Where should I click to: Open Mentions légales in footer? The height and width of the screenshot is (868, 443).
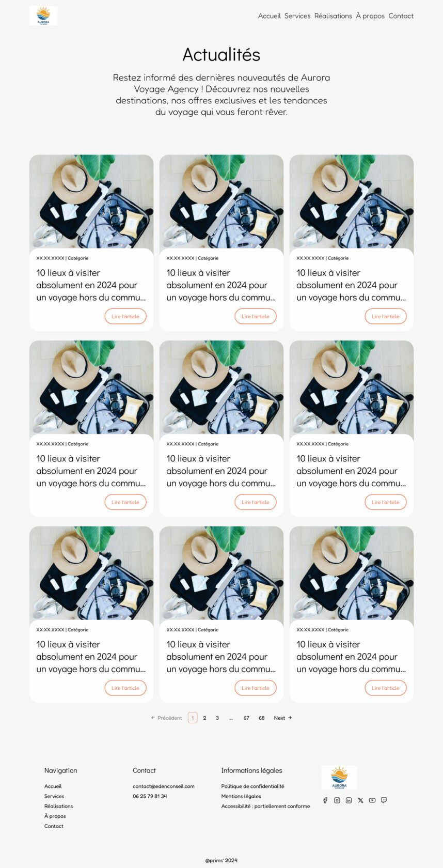pos(241,796)
